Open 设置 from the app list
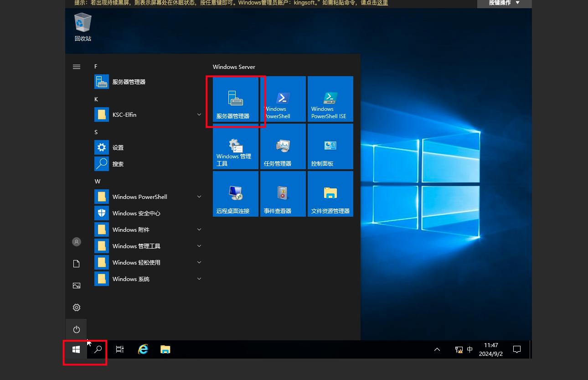The width and height of the screenshot is (588, 380). point(118,147)
